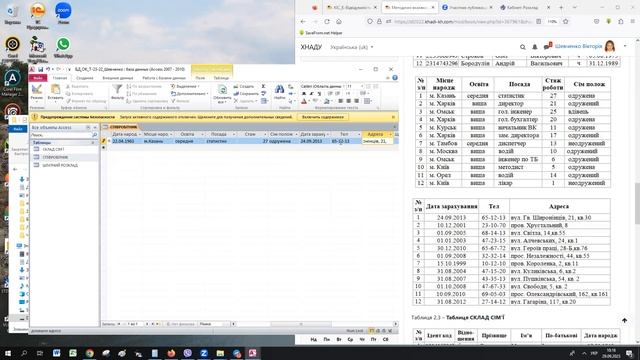Viewport: 640px width, 360px height.
Task: Open the WhatsApp desktop shortcut
Action: point(63,47)
